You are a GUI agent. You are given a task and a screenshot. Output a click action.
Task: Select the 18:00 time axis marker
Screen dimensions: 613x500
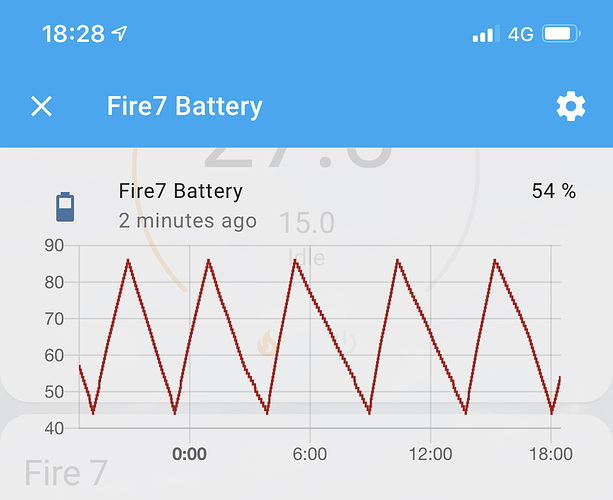[x=551, y=454]
